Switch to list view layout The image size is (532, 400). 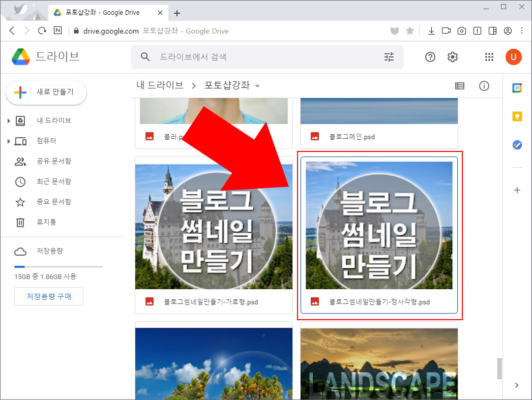[x=459, y=86]
